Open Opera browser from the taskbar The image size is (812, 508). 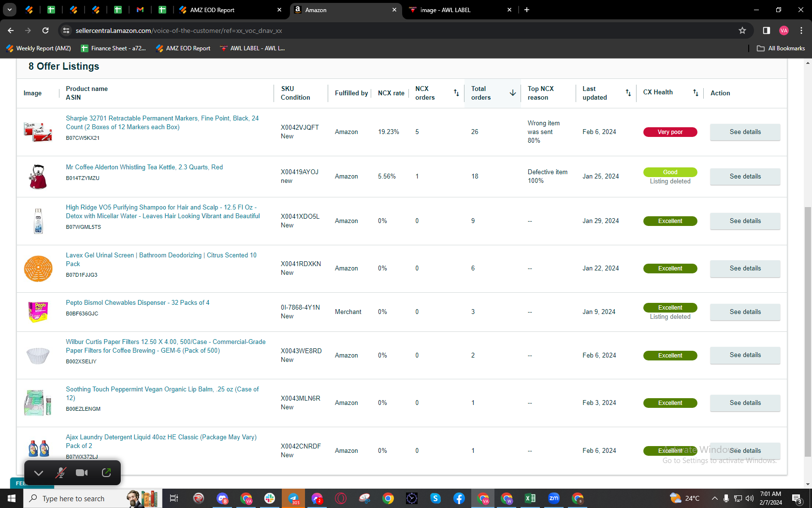click(x=341, y=498)
